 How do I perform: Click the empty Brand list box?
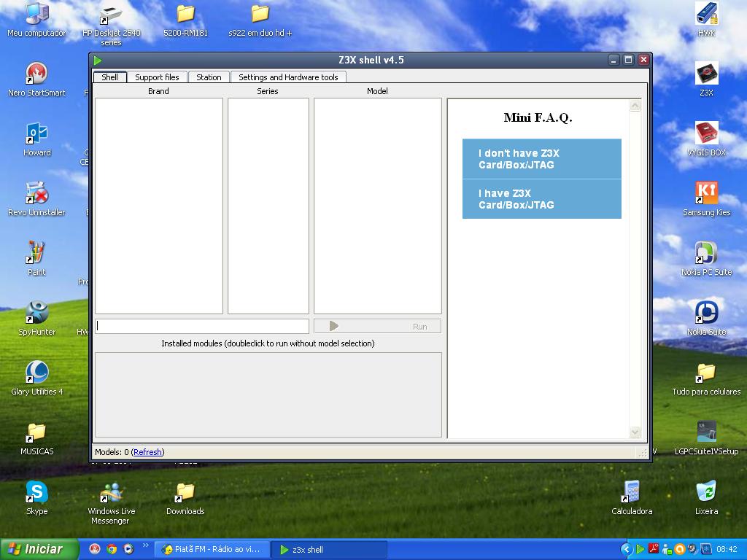(158, 206)
